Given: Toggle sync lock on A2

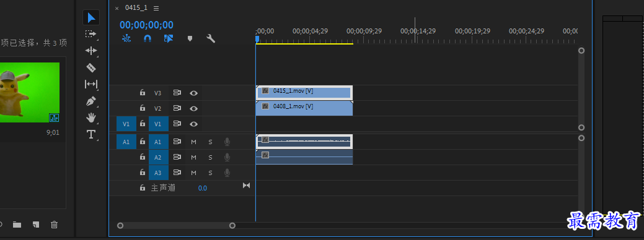Looking at the screenshot, I should (x=177, y=157).
